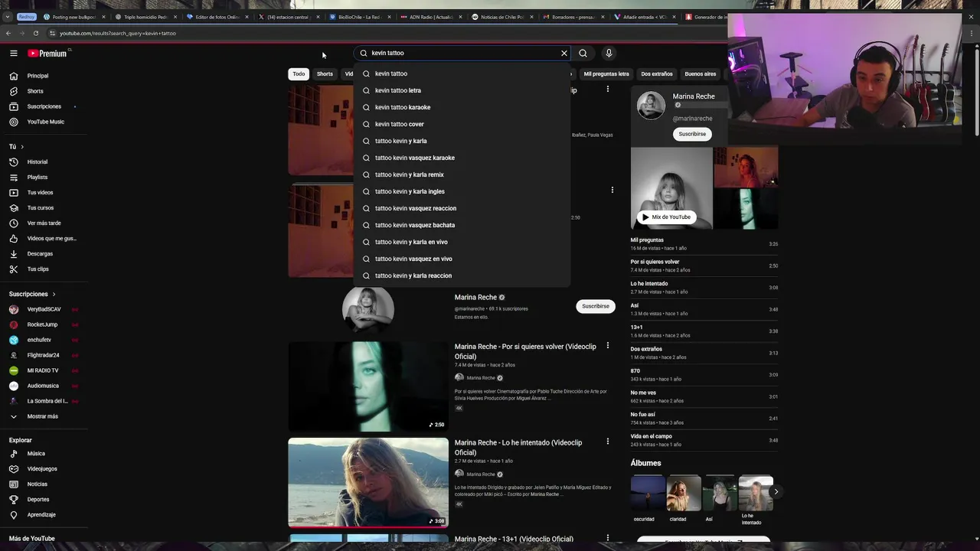
Task: Reload the page with browser refresh
Action: point(36,33)
